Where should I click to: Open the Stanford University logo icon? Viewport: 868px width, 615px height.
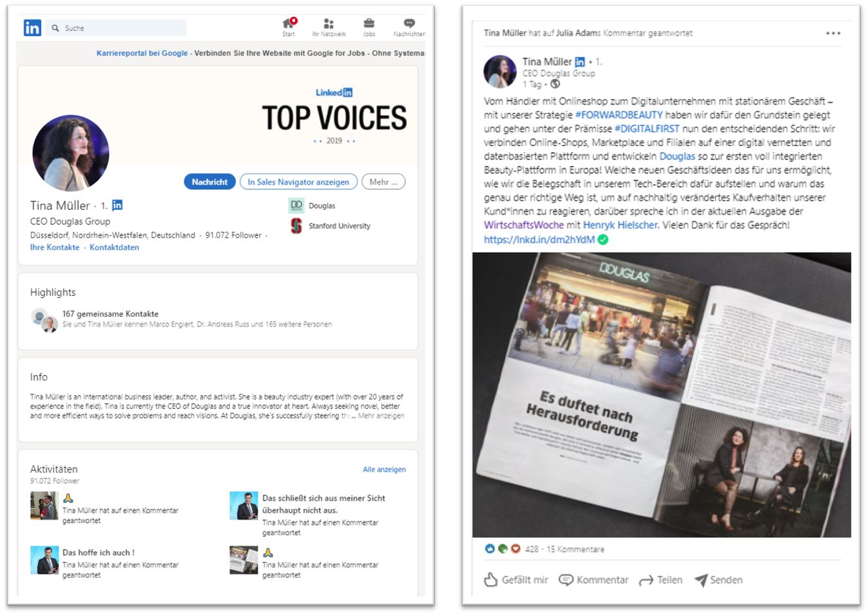pyautogui.click(x=296, y=226)
